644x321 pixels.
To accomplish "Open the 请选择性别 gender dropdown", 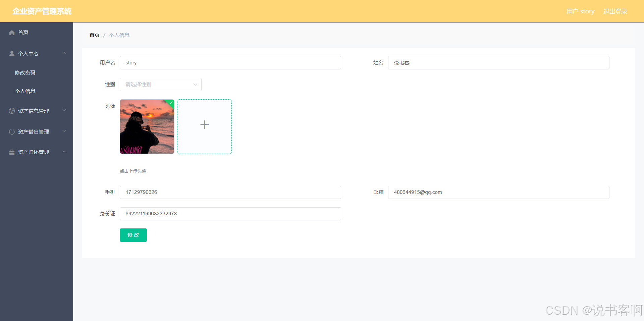I will pos(160,84).
